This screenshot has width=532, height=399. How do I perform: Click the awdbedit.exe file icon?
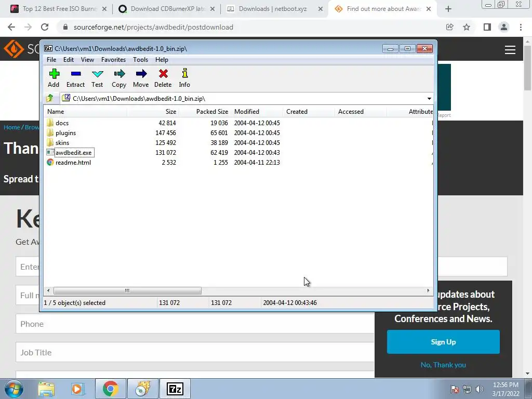click(50, 152)
